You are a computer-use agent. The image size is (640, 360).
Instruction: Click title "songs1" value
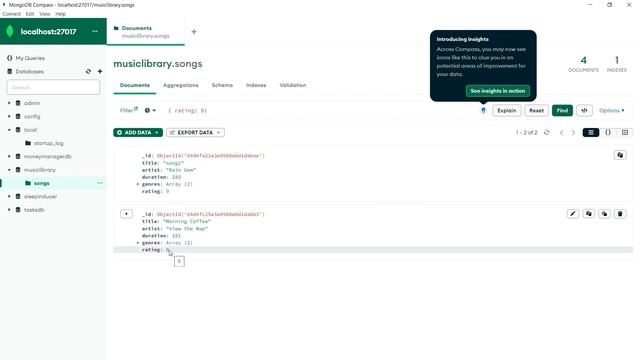tap(173, 163)
